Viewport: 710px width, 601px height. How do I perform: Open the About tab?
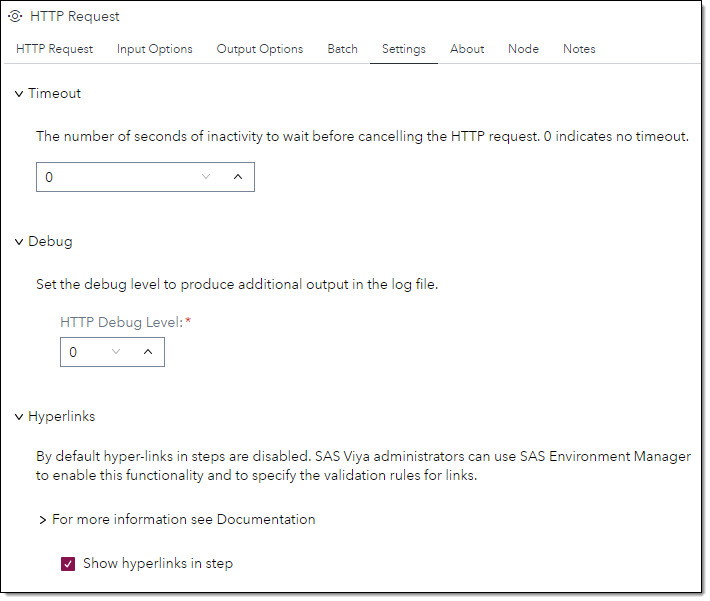point(467,49)
